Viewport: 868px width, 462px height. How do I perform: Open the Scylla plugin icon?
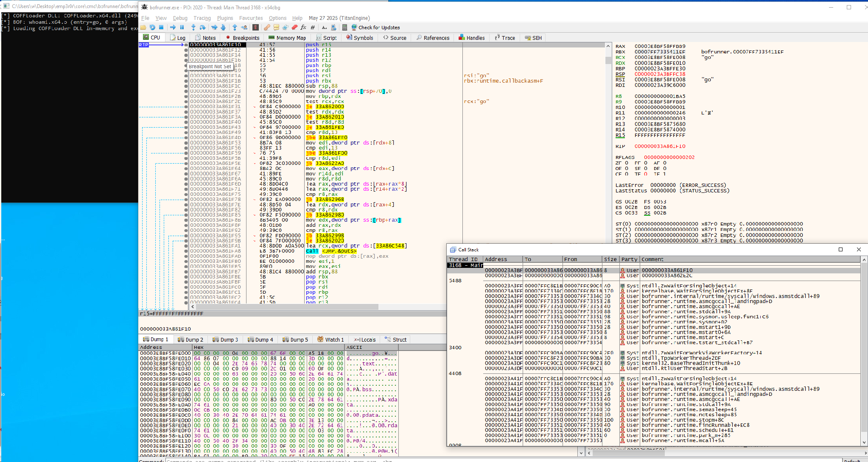[x=255, y=27]
